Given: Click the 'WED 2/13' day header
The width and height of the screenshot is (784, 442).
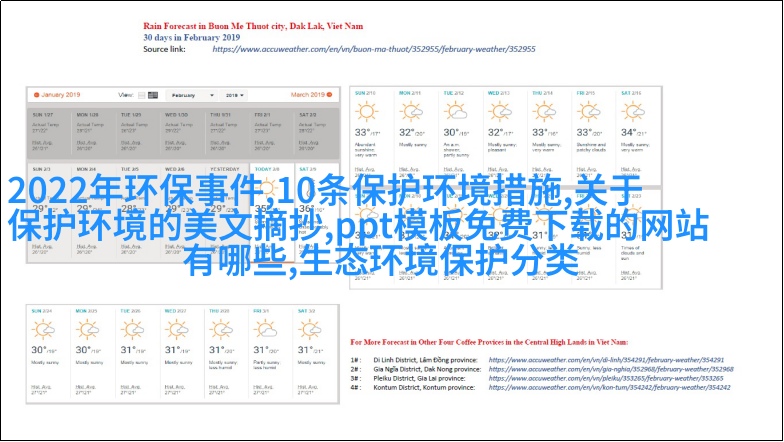Looking at the screenshot, I should tap(498, 93).
